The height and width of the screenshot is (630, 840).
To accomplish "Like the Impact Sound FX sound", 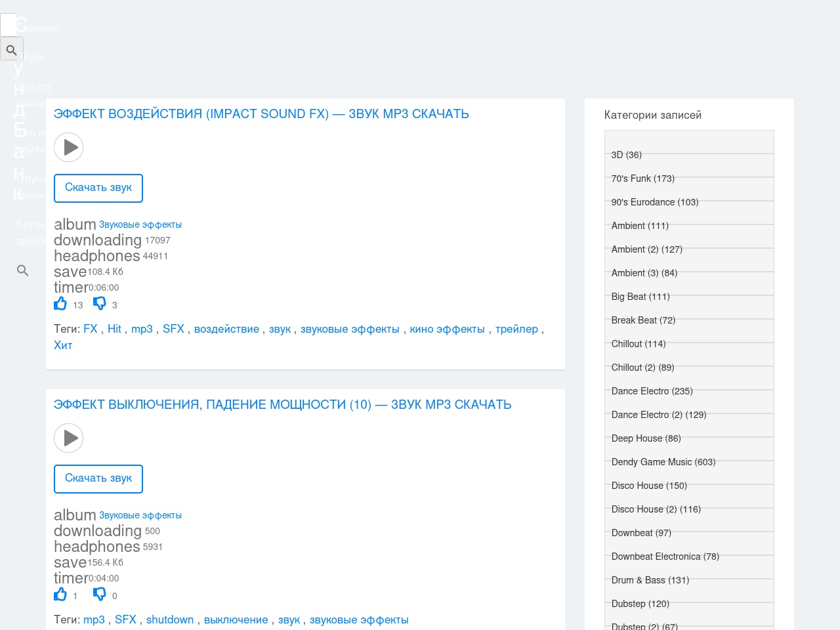I will pyautogui.click(x=60, y=303).
